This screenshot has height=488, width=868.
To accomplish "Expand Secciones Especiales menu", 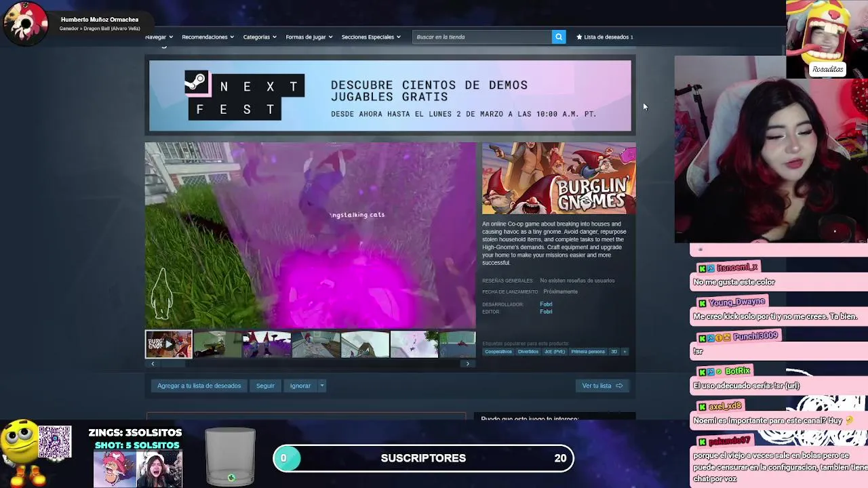I will (371, 37).
